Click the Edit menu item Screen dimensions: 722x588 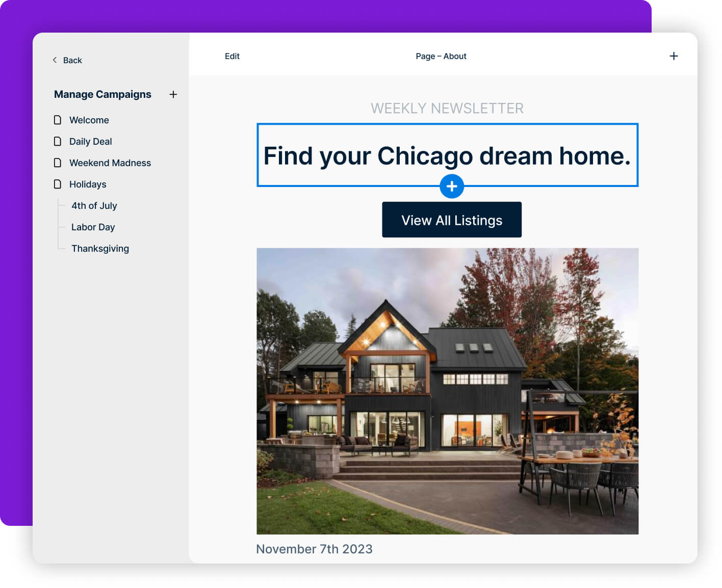click(232, 56)
